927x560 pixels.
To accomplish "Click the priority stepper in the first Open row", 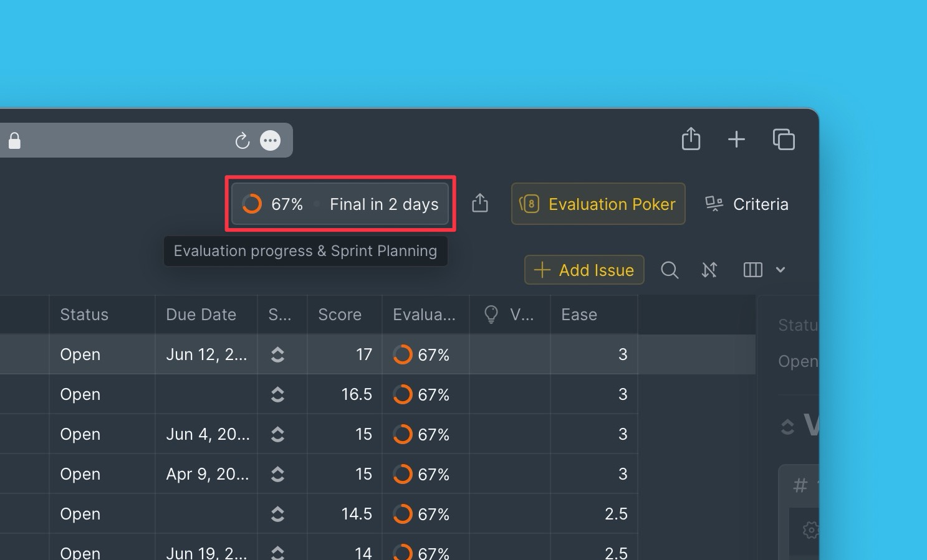I will tap(278, 354).
